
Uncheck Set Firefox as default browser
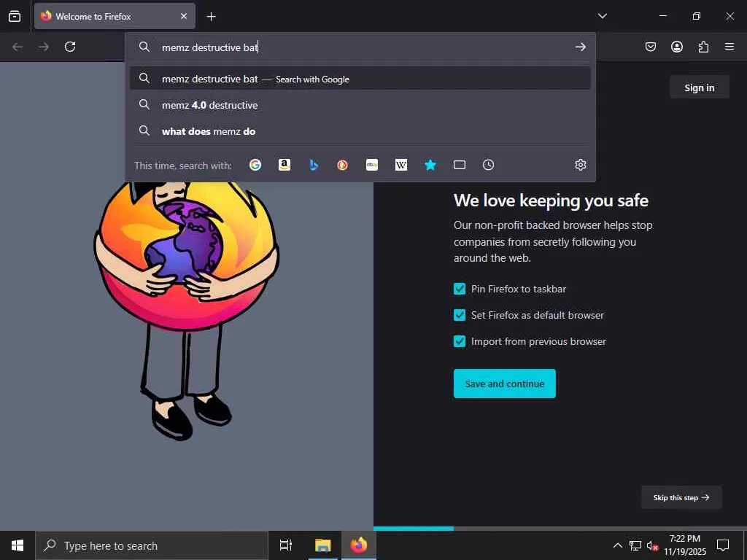point(460,315)
